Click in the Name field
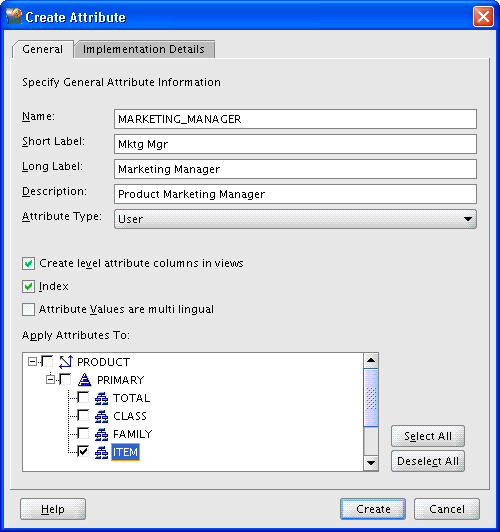This screenshot has height=532, width=500. 295,119
